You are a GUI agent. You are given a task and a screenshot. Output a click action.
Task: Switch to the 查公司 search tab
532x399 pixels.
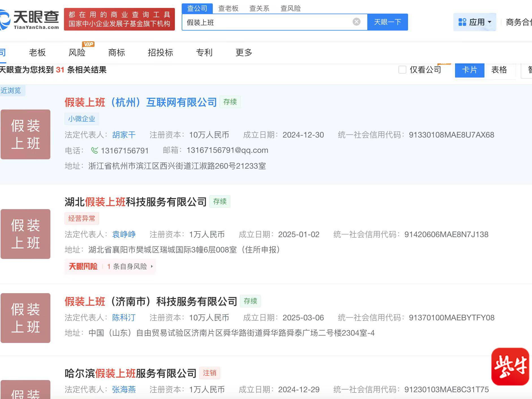click(x=197, y=8)
